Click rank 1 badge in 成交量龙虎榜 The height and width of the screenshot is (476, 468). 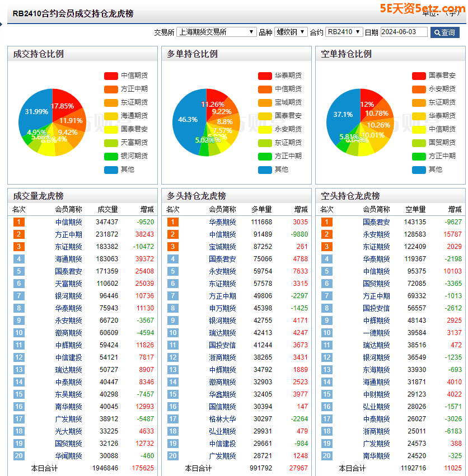coord(19,222)
